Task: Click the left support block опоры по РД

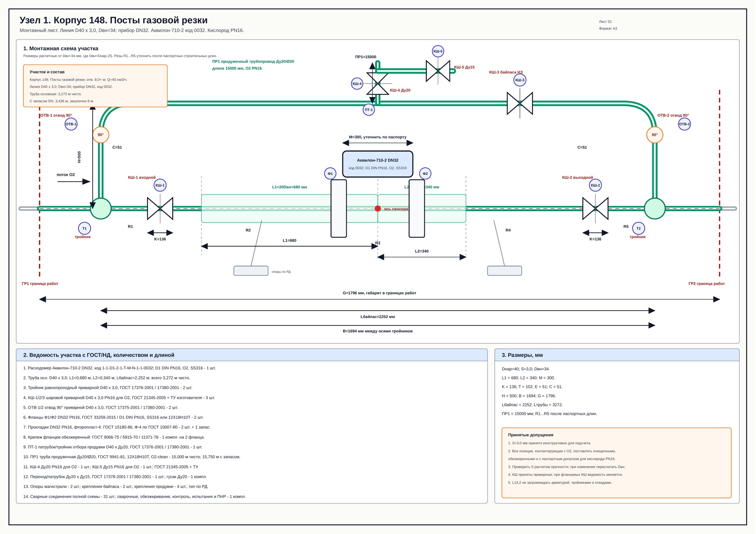Action: pos(251,271)
